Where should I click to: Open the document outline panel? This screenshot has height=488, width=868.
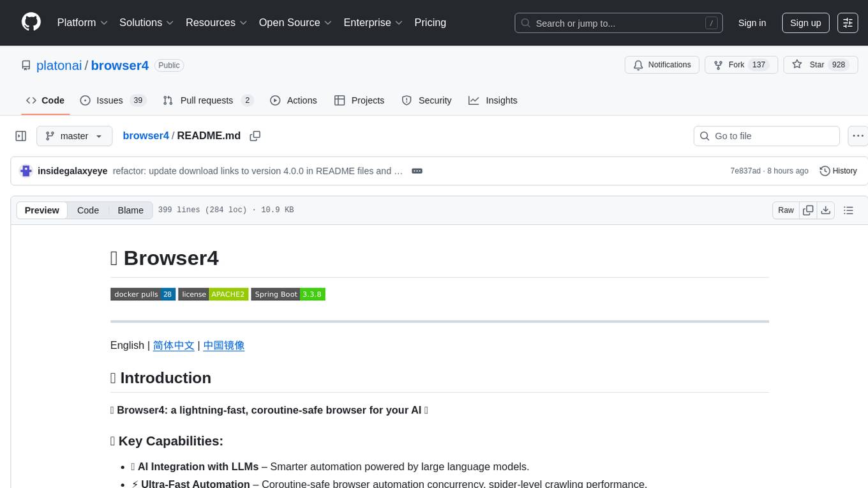tap(848, 210)
